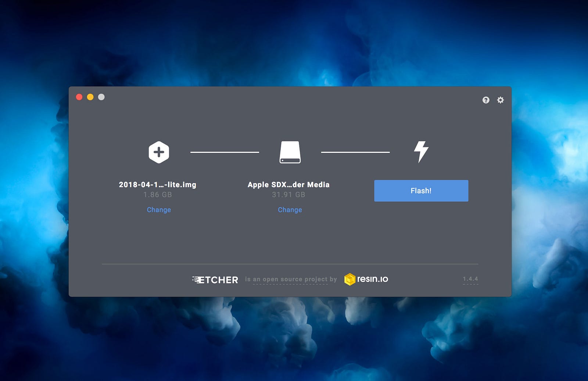Open the help question mark icon

click(486, 100)
